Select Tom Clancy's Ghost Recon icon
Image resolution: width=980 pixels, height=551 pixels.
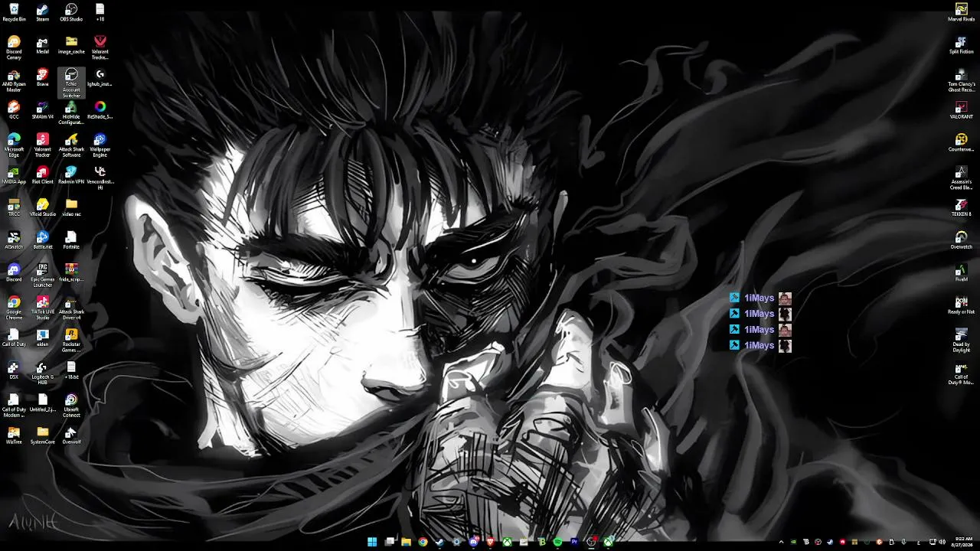pyautogui.click(x=961, y=80)
